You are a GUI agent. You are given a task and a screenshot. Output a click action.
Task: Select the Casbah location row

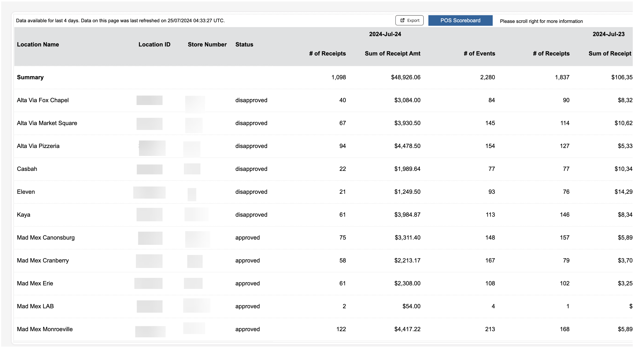tap(27, 169)
